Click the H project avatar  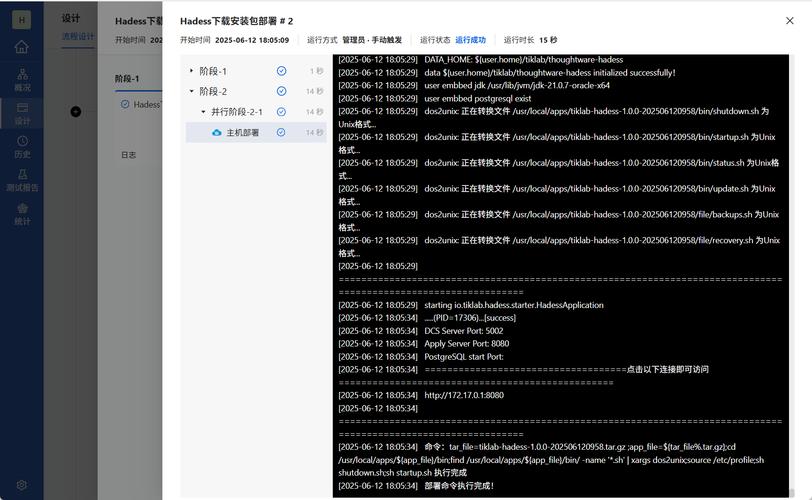[x=21, y=18]
